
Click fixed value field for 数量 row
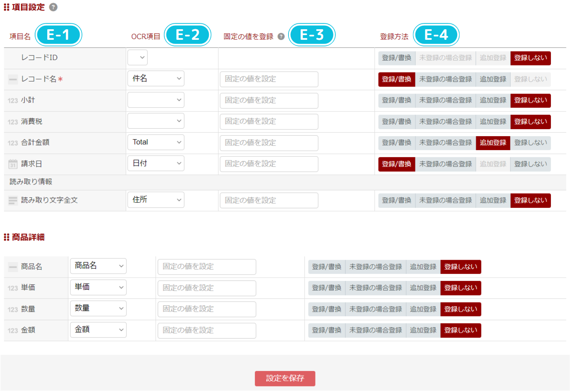207,309
